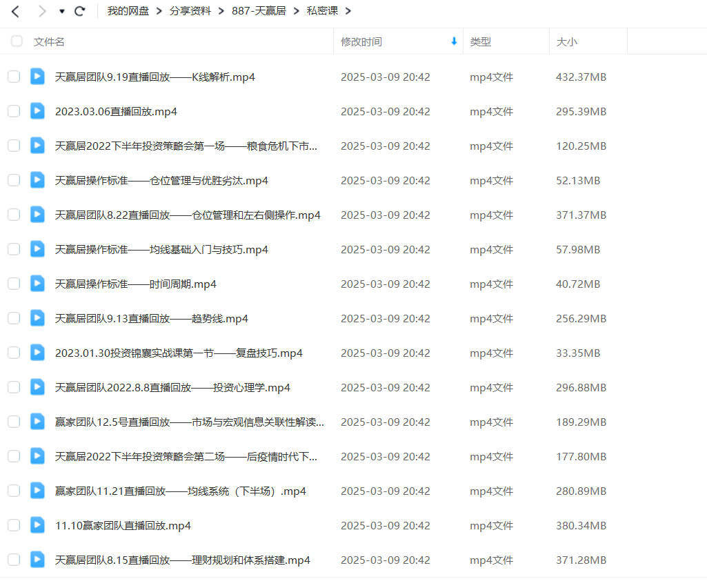Tick checkbox for 均线基础入门与技巧.mp4
The image size is (707, 588).
click(x=14, y=249)
